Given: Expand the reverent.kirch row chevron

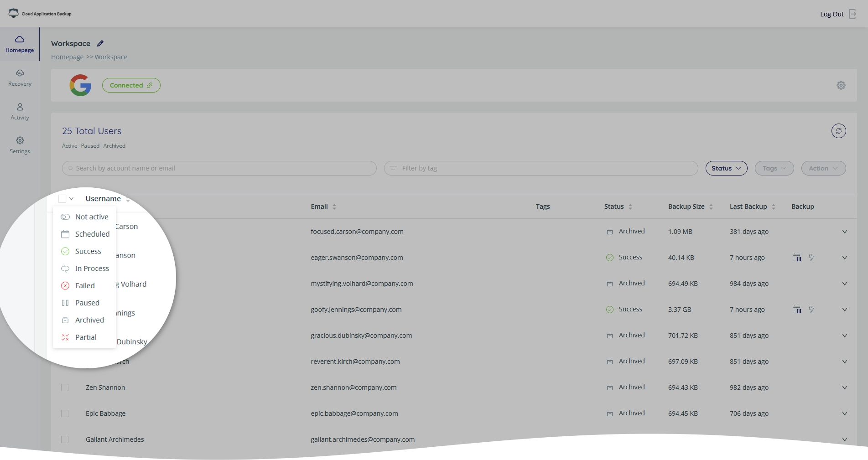Looking at the screenshot, I should pyautogui.click(x=845, y=362).
